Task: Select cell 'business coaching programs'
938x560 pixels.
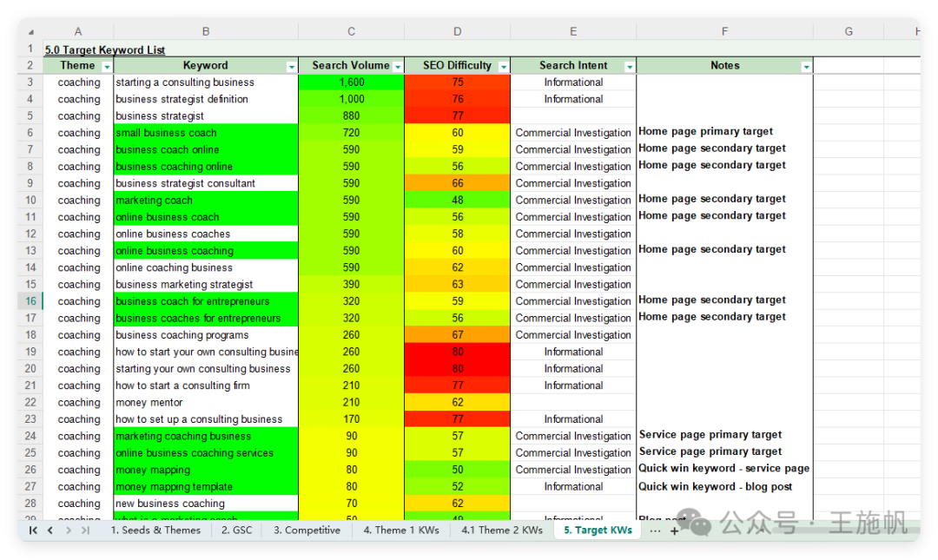Action: click(206, 335)
